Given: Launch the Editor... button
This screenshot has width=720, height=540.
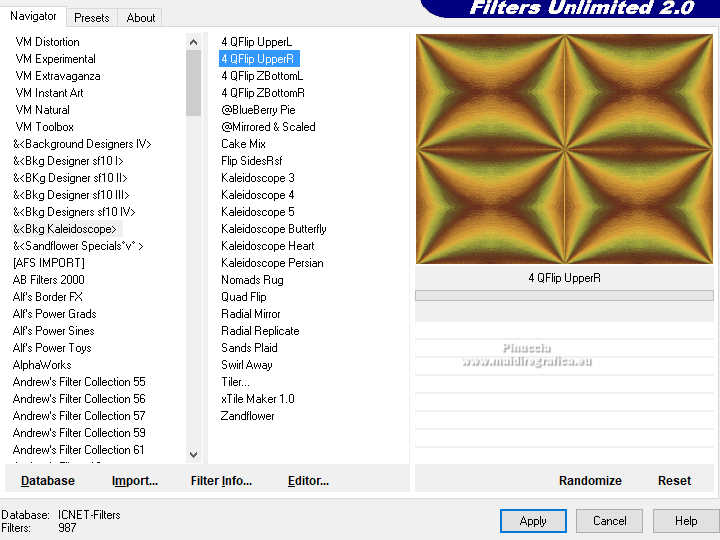Looking at the screenshot, I should (308, 481).
